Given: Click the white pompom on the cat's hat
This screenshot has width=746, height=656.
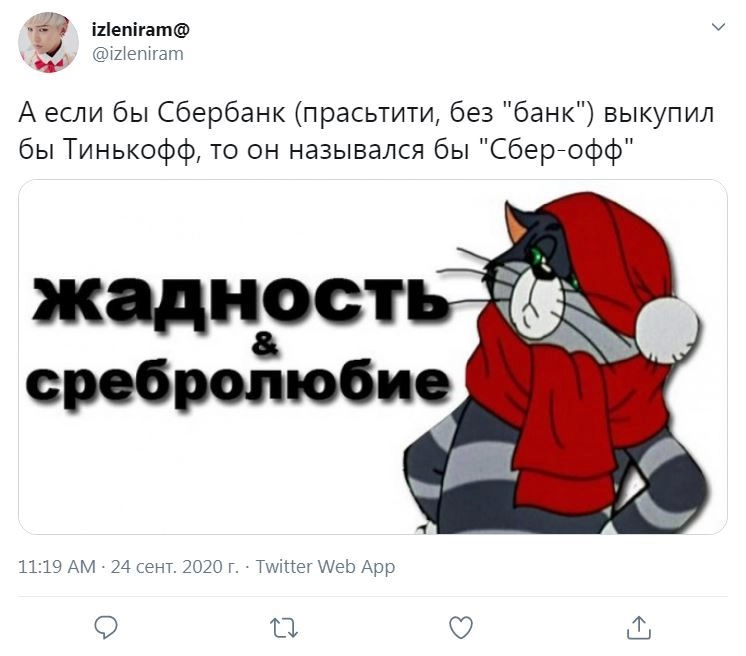Looking at the screenshot, I should (667, 329).
